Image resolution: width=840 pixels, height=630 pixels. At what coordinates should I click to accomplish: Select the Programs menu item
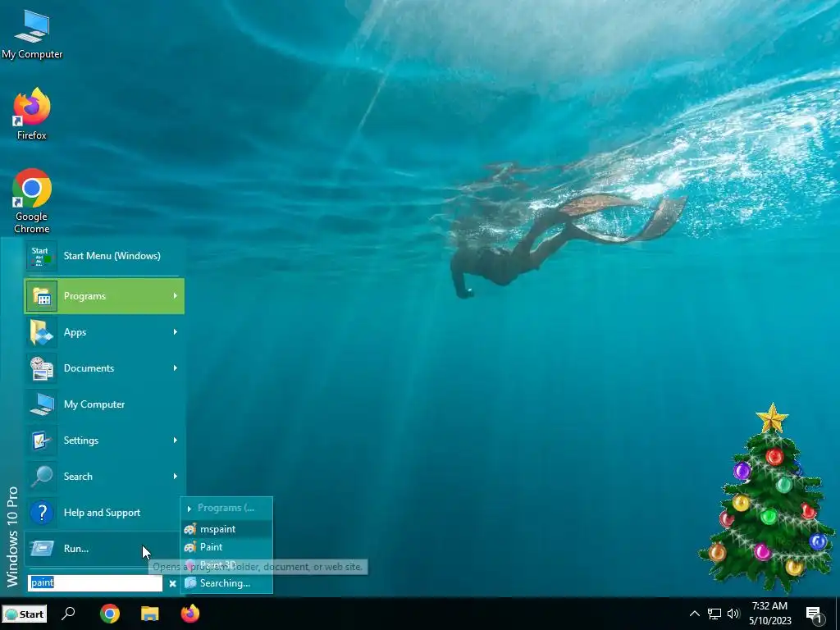104,295
